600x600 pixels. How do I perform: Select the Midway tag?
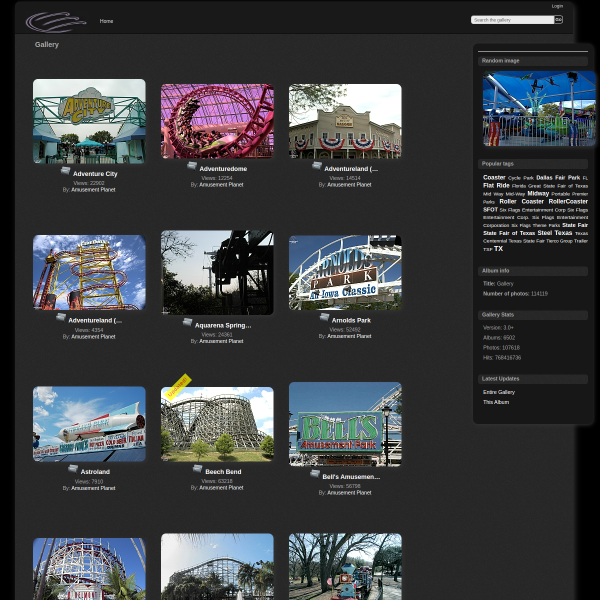tap(538, 194)
